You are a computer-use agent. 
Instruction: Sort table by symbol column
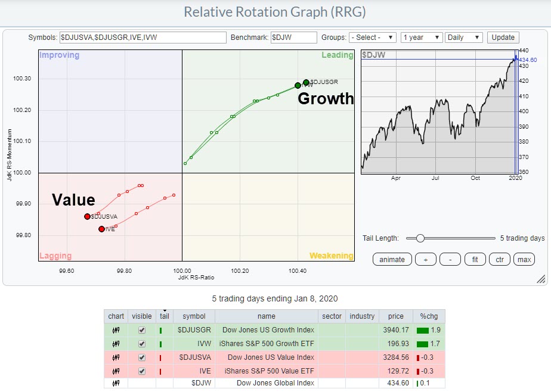[194, 316]
